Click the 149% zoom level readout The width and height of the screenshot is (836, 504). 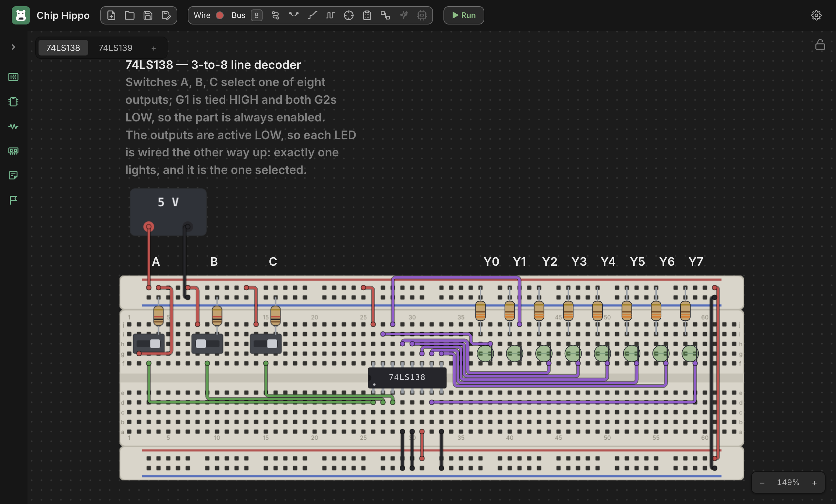[x=788, y=482]
